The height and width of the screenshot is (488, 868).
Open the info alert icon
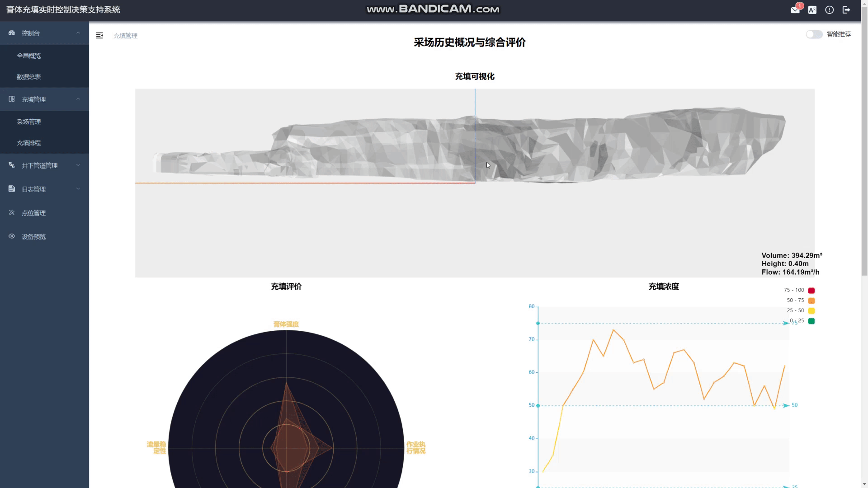click(x=829, y=10)
